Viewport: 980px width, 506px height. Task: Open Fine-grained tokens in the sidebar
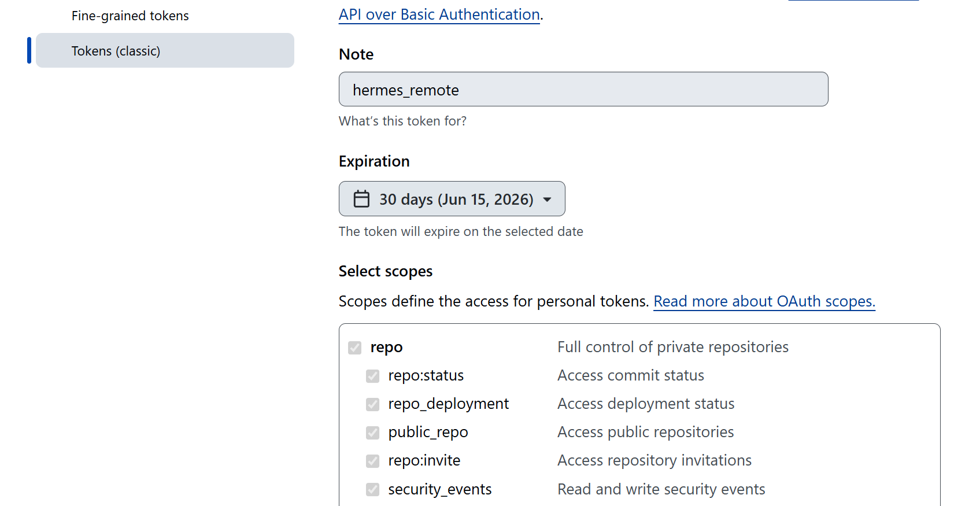[x=130, y=16]
